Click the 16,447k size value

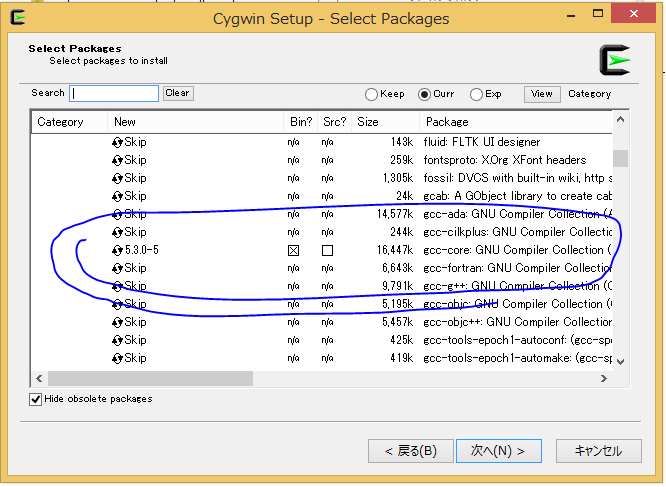tap(395, 251)
